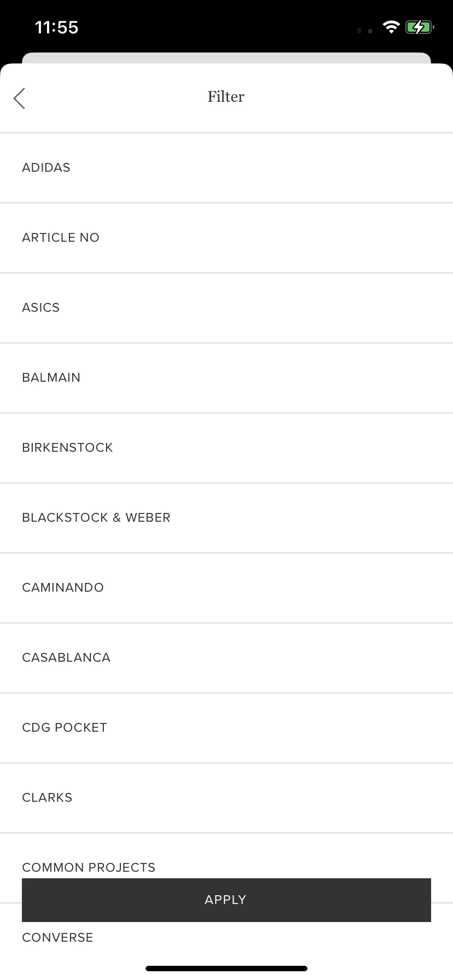Viewport: 453px width, 980px height.
Task: Tap the Filter title text
Action: (x=226, y=97)
